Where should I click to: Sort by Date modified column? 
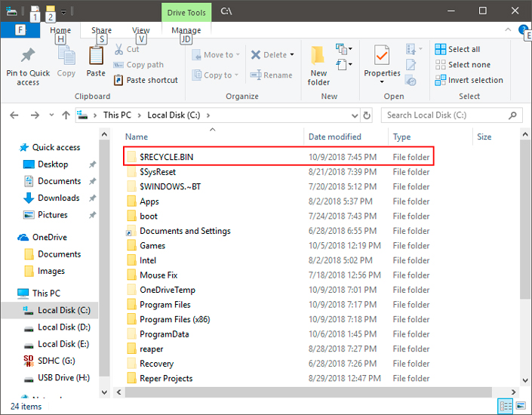(334, 137)
